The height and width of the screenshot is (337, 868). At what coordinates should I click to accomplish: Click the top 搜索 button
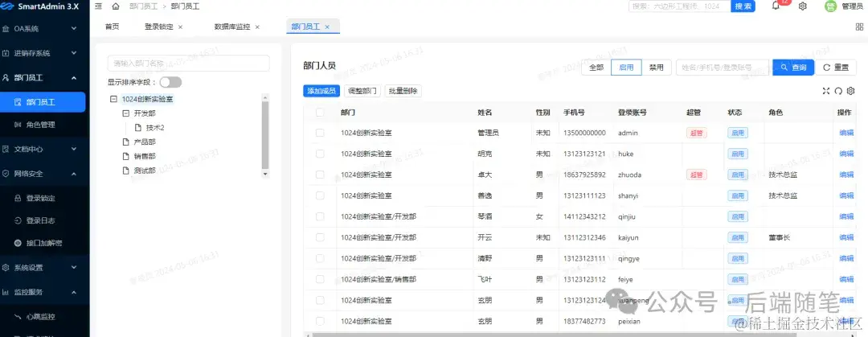pyautogui.click(x=743, y=6)
